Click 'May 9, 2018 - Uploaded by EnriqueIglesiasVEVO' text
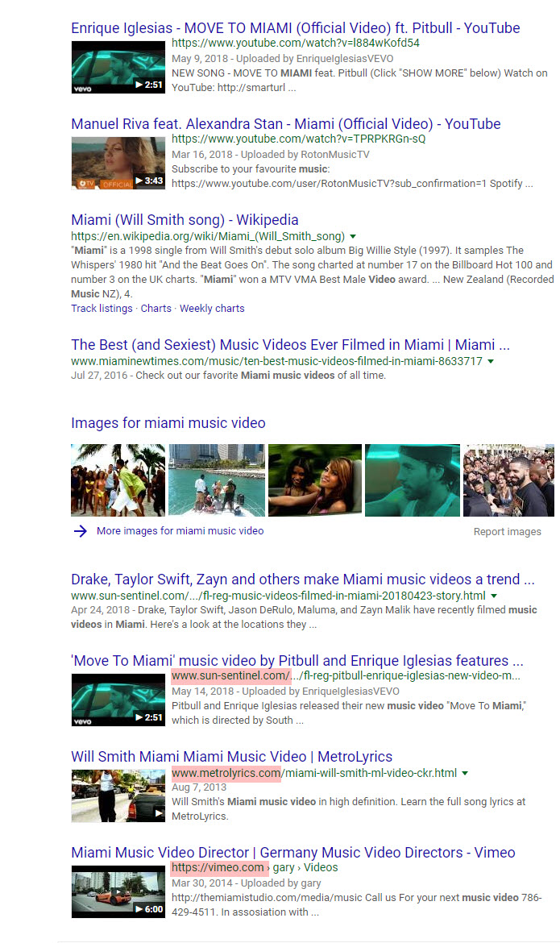 click(x=283, y=58)
